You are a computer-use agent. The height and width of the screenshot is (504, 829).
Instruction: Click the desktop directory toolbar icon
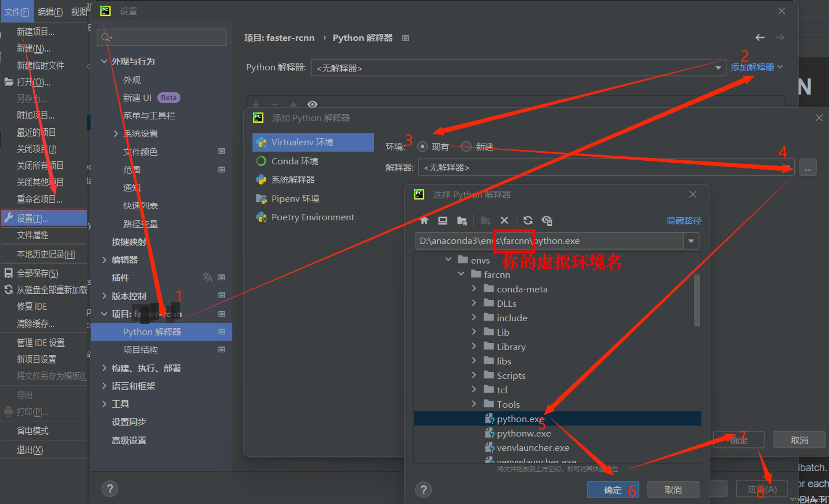(442, 220)
